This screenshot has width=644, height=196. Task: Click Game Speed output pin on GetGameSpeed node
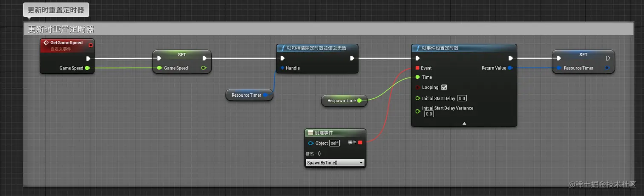[87, 68]
